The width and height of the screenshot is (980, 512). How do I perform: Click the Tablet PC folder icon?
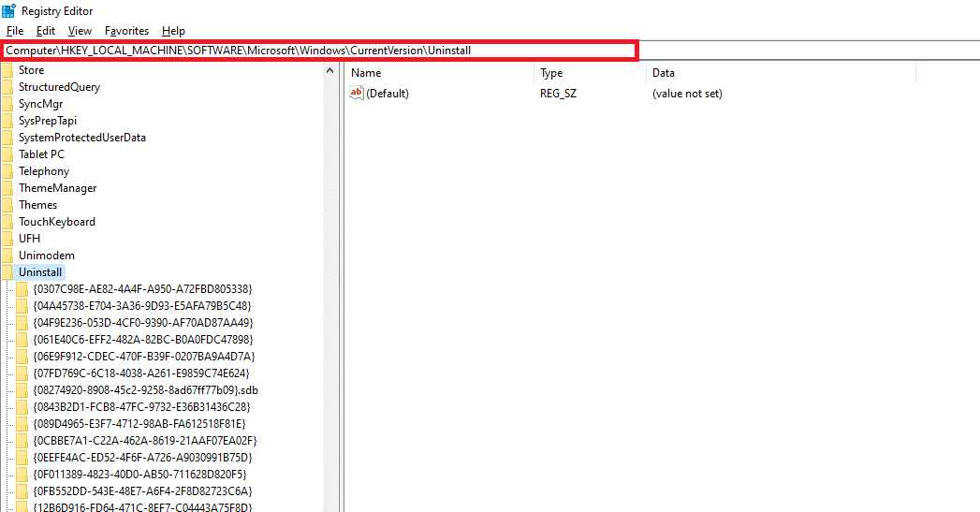7,154
